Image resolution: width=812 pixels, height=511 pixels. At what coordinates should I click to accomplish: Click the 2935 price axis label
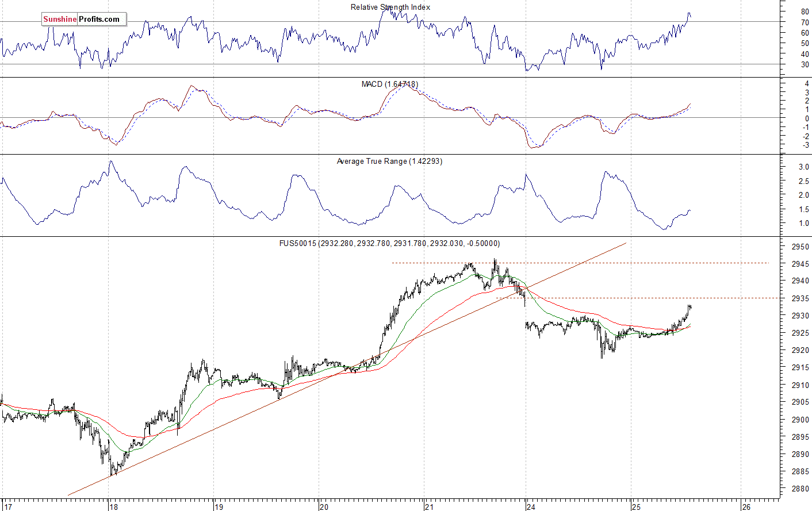pos(800,298)
